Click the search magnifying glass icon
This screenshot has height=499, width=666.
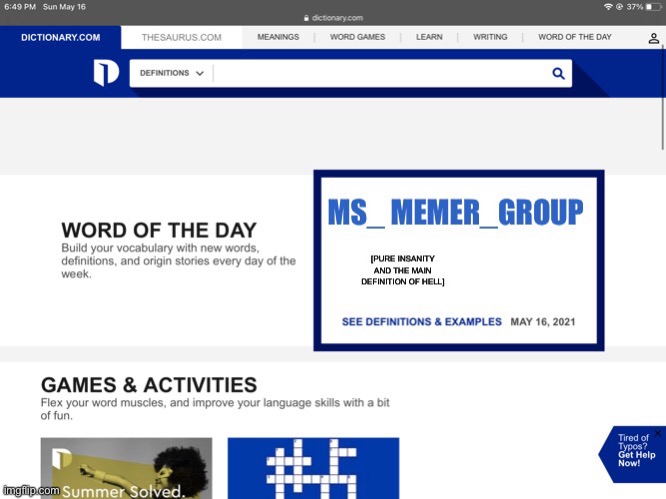(x=558, y=73)
